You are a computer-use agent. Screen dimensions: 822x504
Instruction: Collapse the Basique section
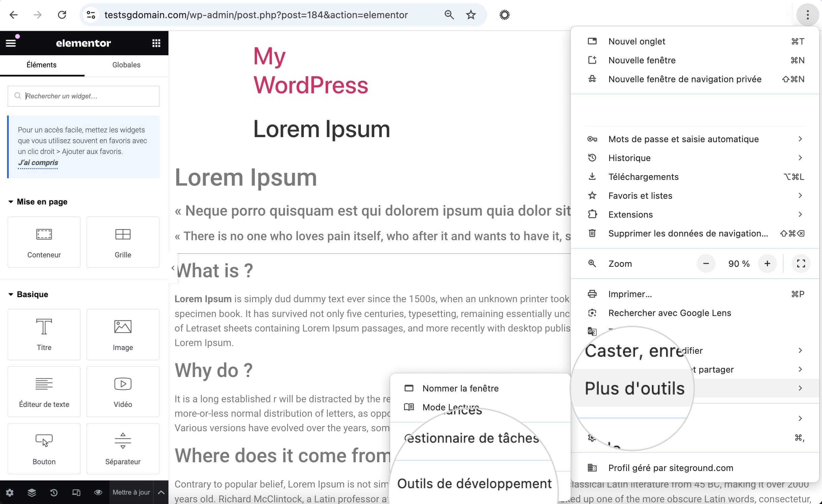tap(28, 294)
